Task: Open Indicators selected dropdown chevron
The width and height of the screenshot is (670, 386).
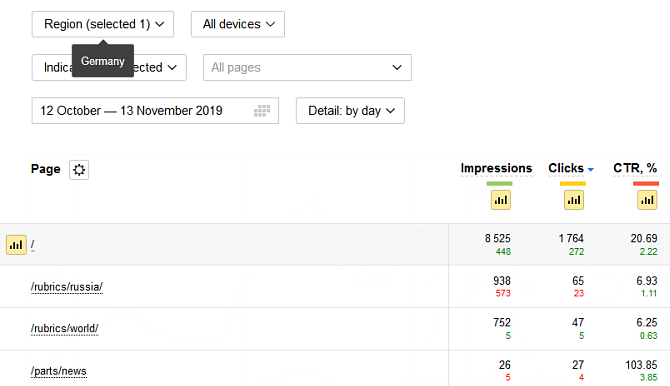Action: pyautogui.click(x=172, y=68)
